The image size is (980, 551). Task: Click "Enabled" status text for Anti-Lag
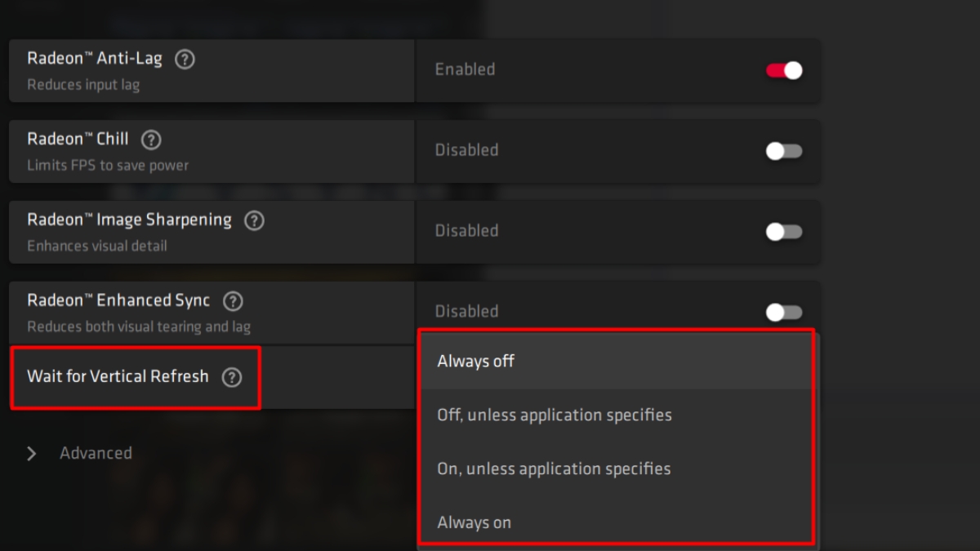465,70
